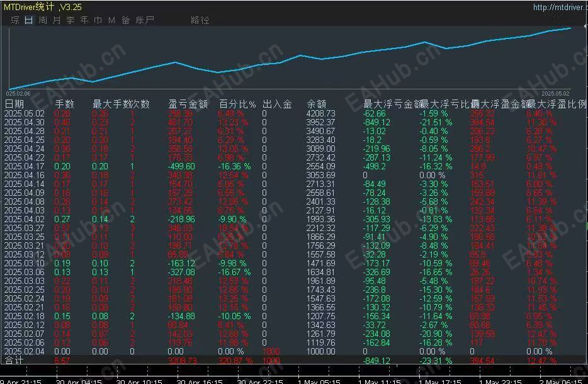
Task: Click the 路径 path button
Action: (200, 20)
